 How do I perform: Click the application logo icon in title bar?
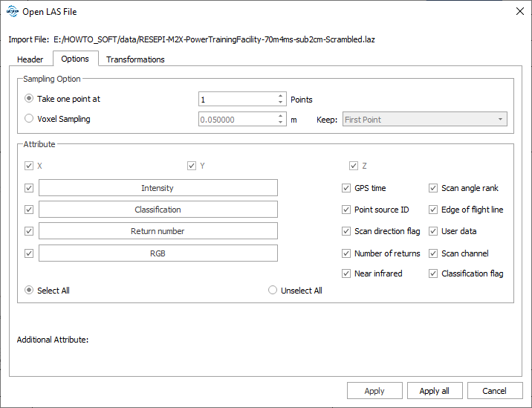[13, 12]
